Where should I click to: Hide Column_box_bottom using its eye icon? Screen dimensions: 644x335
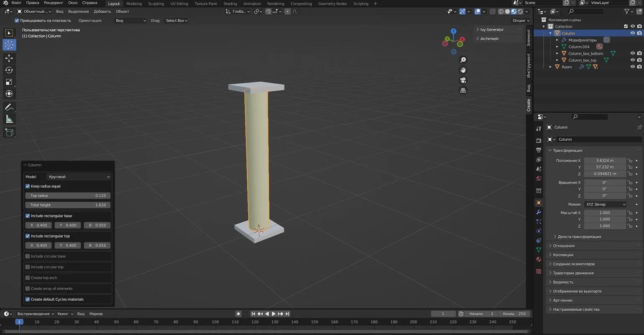[632, 54]
